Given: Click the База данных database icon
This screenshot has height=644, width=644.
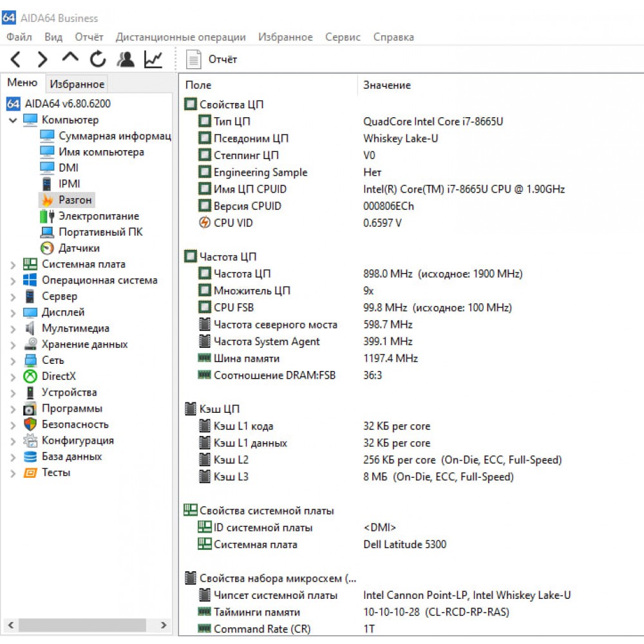Looking at the screenshot, I should point(30,457).
